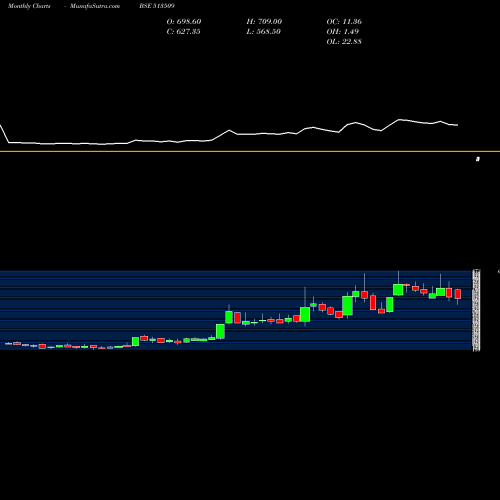
Task: Click the end point of the white line chart
Action: tap(458, 125)
